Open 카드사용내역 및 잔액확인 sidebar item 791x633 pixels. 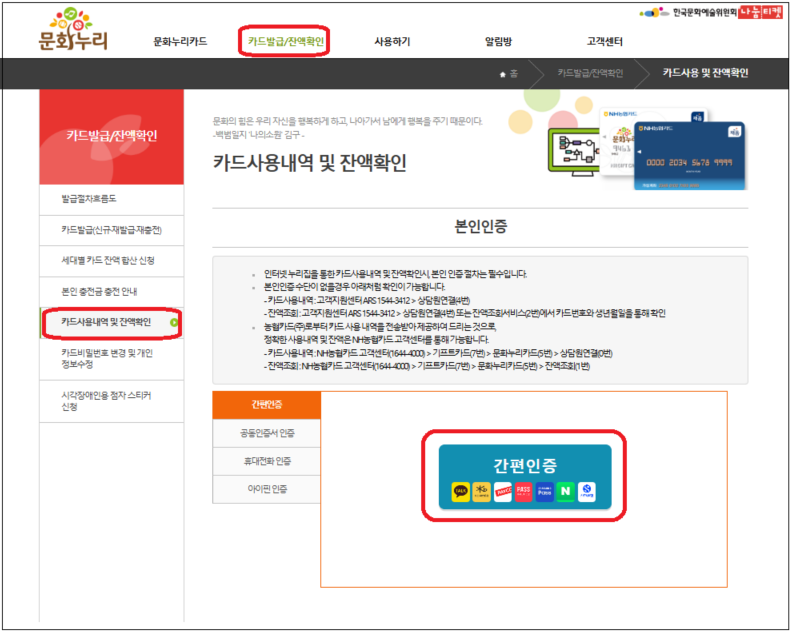tap(111, 322)
